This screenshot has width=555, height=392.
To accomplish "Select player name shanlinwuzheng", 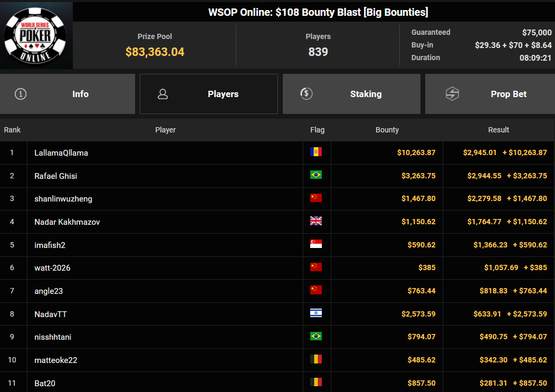I will [63, 199].
